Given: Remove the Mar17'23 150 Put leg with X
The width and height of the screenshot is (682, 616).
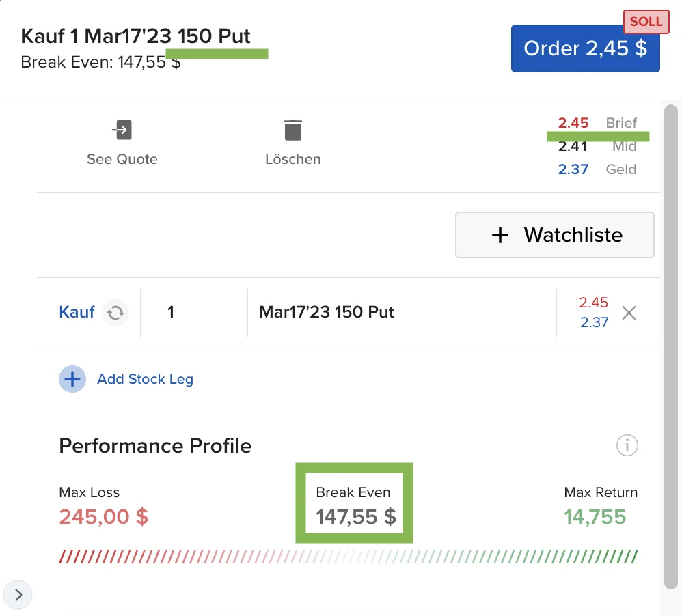Looking at the screenshot, I should (629, 313).
